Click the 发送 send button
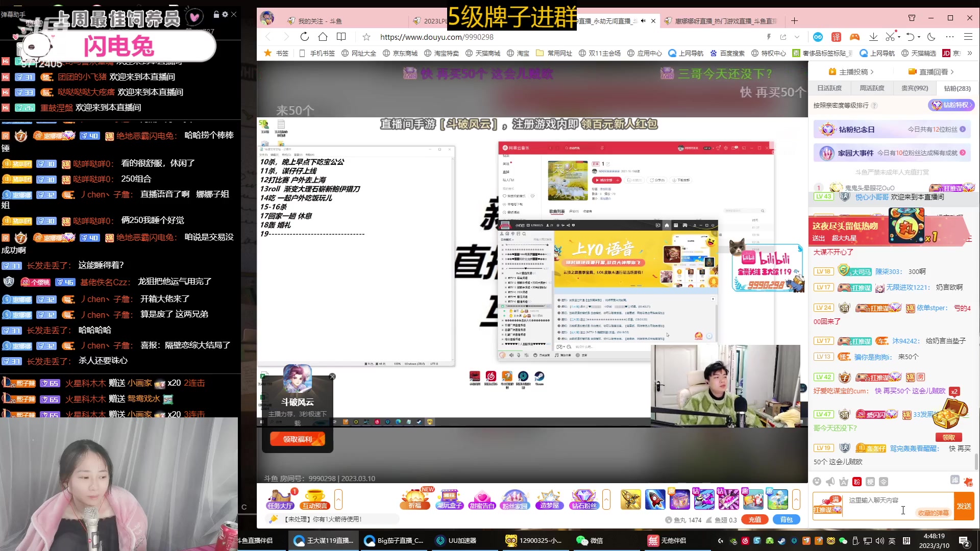The height and width of the screenshot is (551, 980). pyautogui.click(x=964, y=507)
